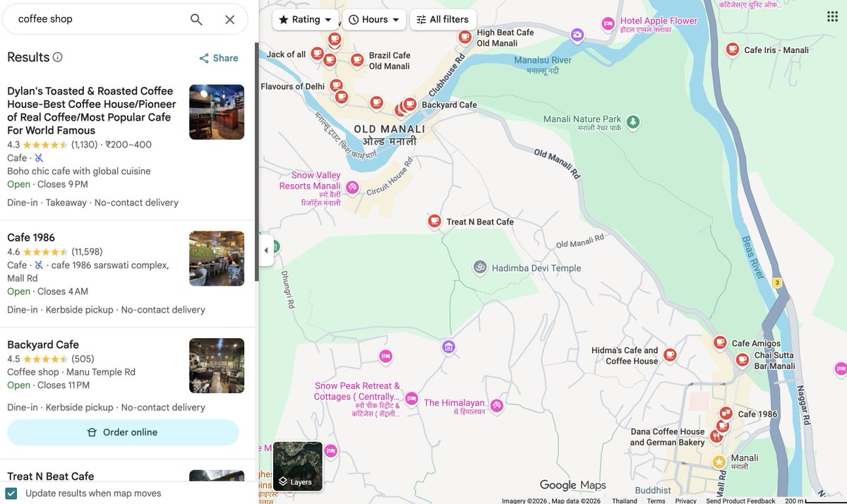Select the Hotel Apple Flower pin
The width and height of the screenshot is (847, 504).
(608, 24)
